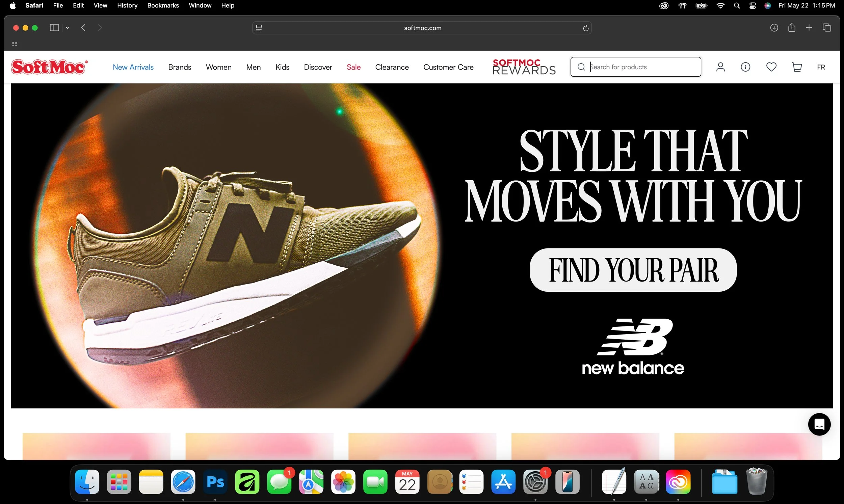Open Photoshop from the Dock
Screen dimensions: 844x504
(215, 482)
